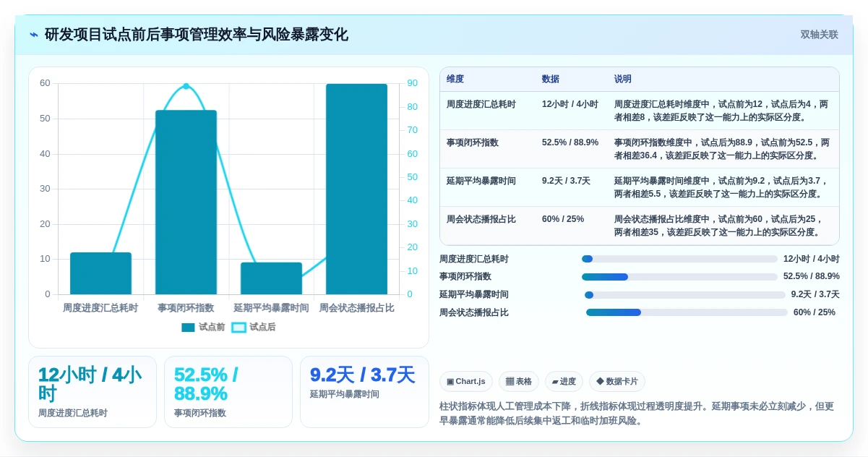This screenshot has width=868, height=457.
Task: Click the 52.5% / 88.9% data card
Action: click(x=228, y=392)
